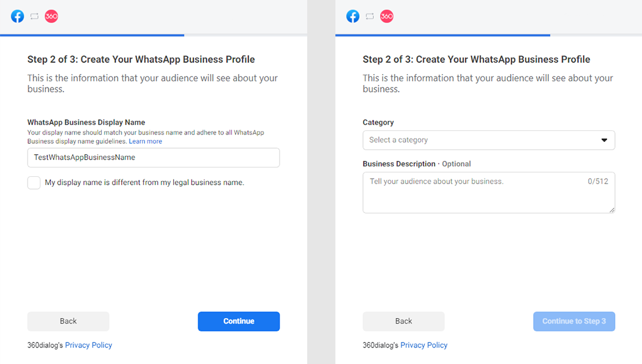The height and width of the screenshot is (364, 642).
Task: Open Privacy Policy link below the Continue button
Action: coord(89,345)
